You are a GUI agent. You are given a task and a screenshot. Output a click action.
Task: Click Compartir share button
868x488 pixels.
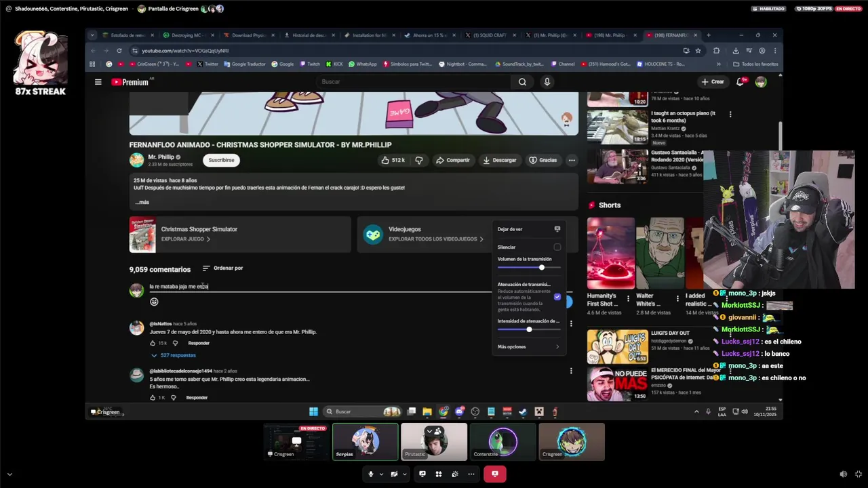[452, 161]
